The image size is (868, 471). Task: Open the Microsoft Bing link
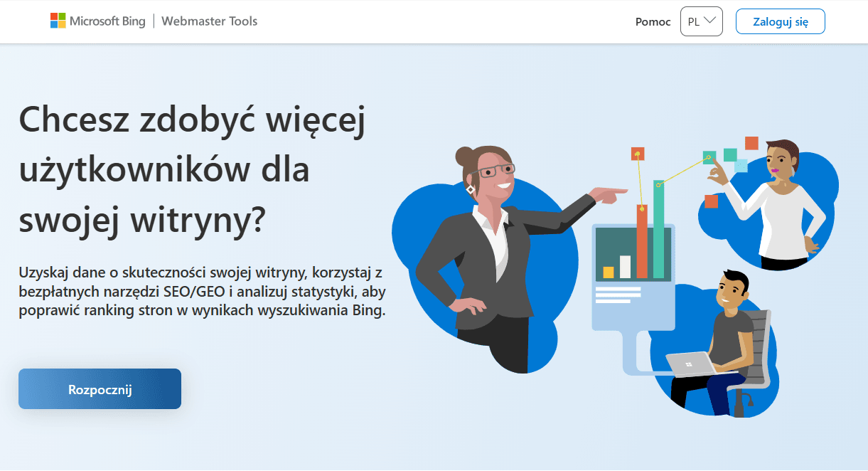[98, 21]
